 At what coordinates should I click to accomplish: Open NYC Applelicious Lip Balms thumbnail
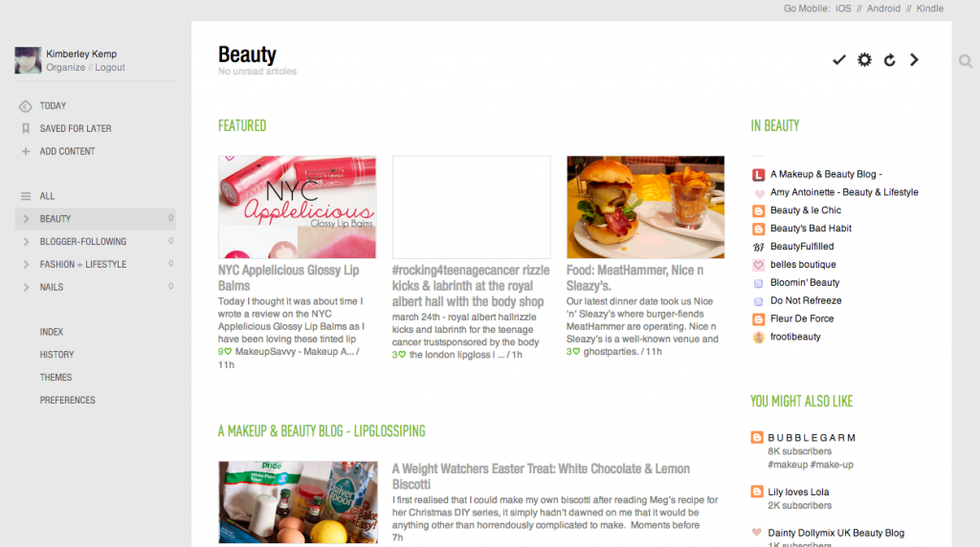pos(297,208)
